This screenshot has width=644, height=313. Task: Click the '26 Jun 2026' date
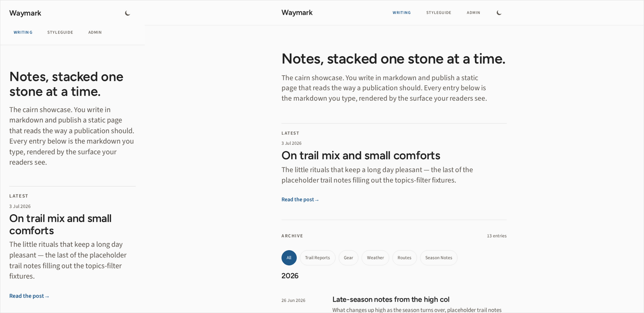293,301
